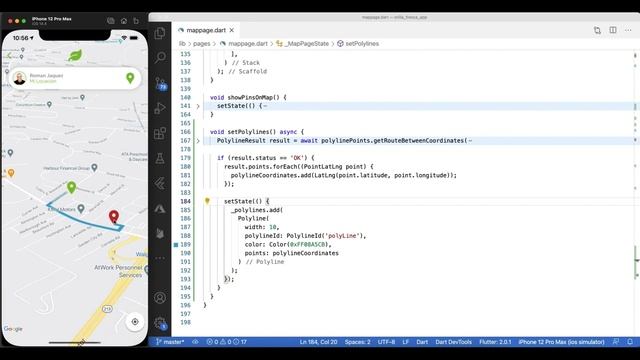Open the Azure view in activity bar
Image resolution: width=640 pixels, height=360 pixels.
[x=160, y=209]
